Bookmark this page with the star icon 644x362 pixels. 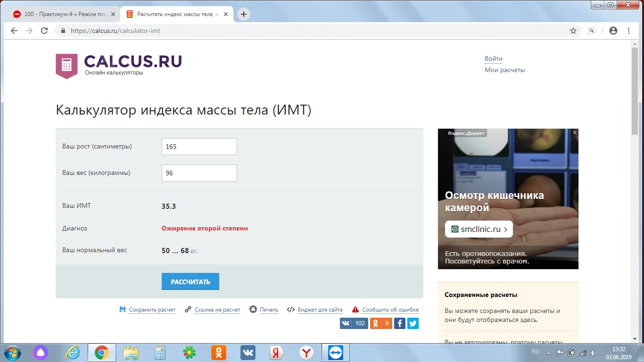[573, 31]
